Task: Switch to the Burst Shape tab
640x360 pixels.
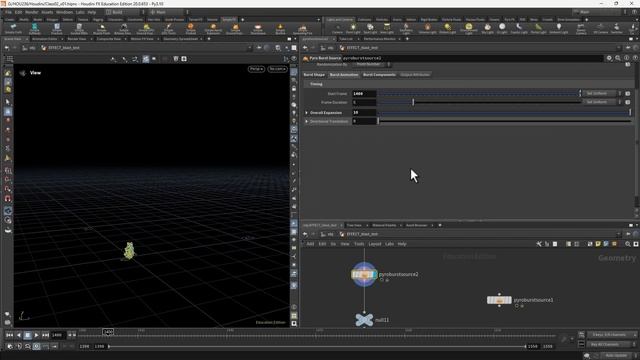Action: tap(314, 75)
